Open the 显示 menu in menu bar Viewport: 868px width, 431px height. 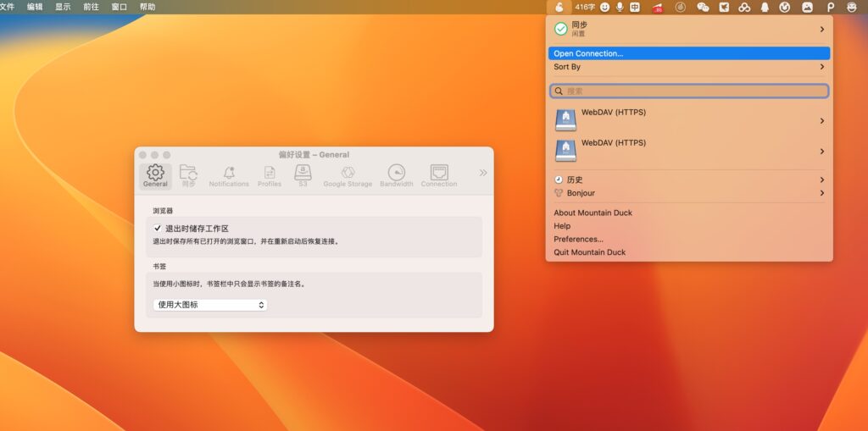pos(63,7)
